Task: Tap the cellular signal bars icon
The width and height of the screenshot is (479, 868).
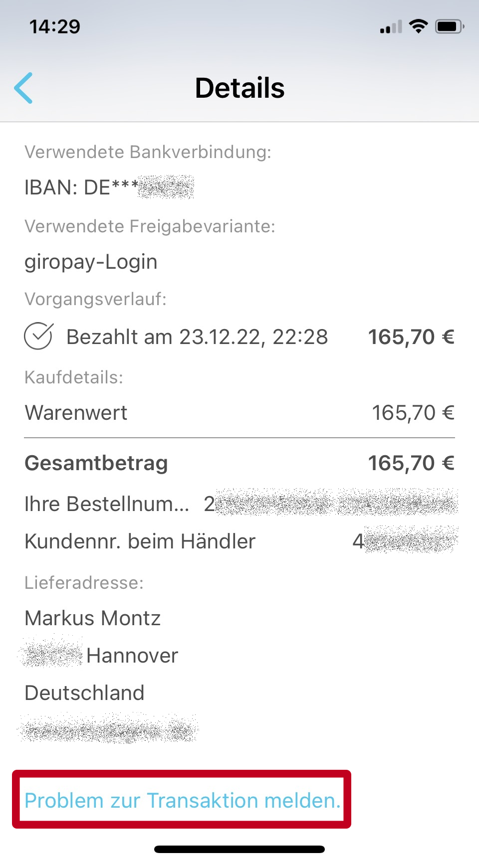Action: click(x=391, y=27)
